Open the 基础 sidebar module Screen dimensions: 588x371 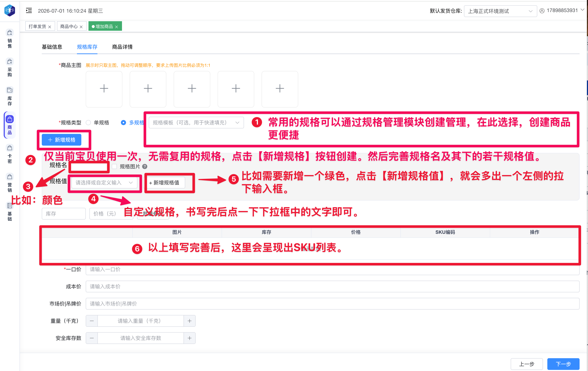coord(10,212)
